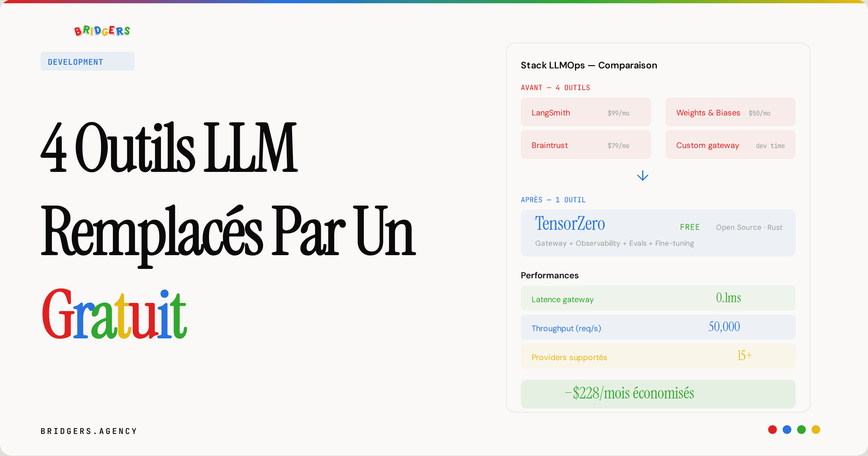The height and width of the screenshot is (456, 868).
Task: Switch to the DEVELOPMENT tab
Action: point(87,61)
